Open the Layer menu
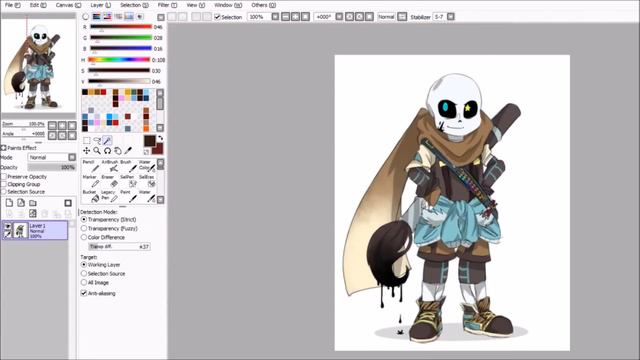Viewport: 640px width, 360px height. click(100, 5)
